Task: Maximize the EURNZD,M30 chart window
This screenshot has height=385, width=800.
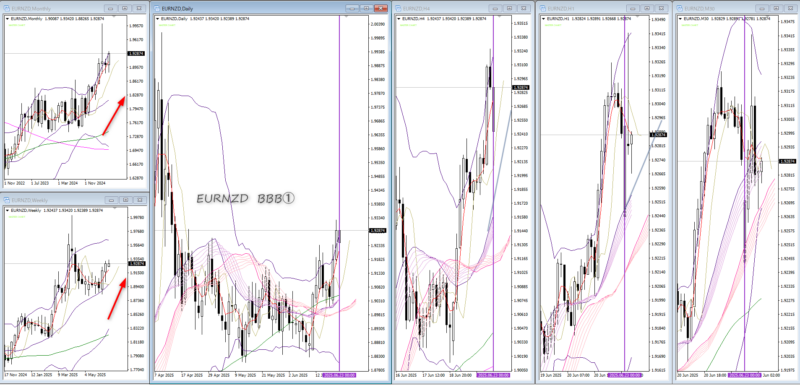Action: tap(777, 9)
